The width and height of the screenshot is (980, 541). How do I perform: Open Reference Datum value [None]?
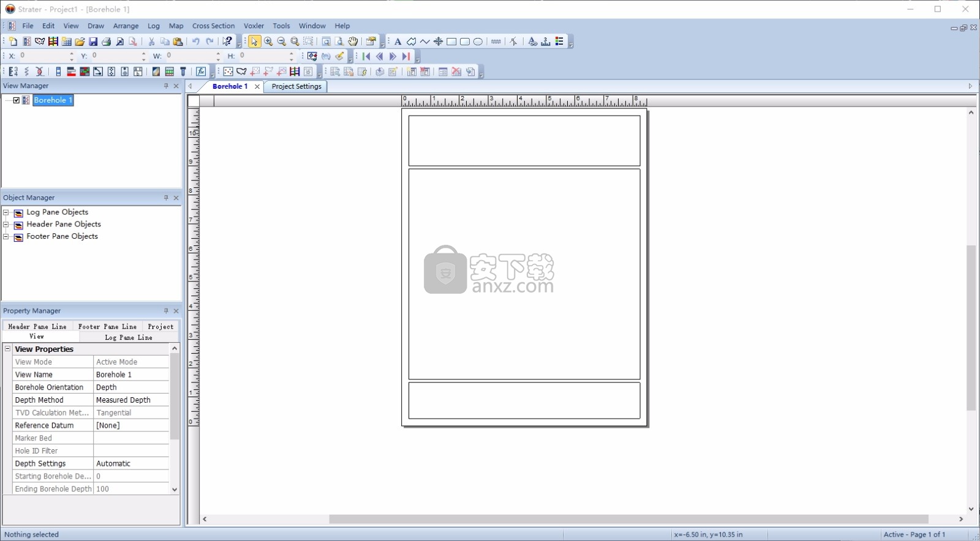click(x=131, y=425)
